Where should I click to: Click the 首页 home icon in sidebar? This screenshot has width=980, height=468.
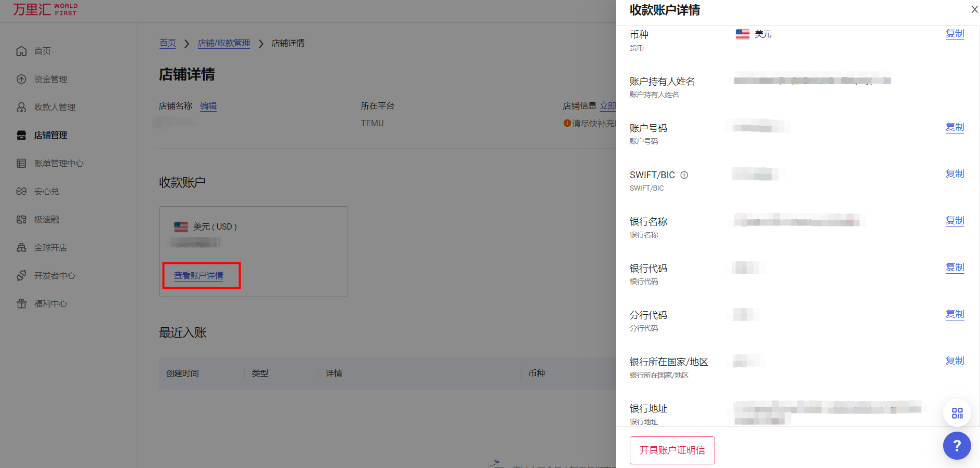click(21, 51)
